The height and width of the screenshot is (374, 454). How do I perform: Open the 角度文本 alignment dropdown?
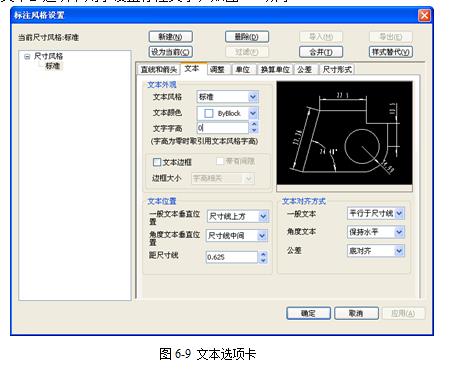tap(399, 232)
